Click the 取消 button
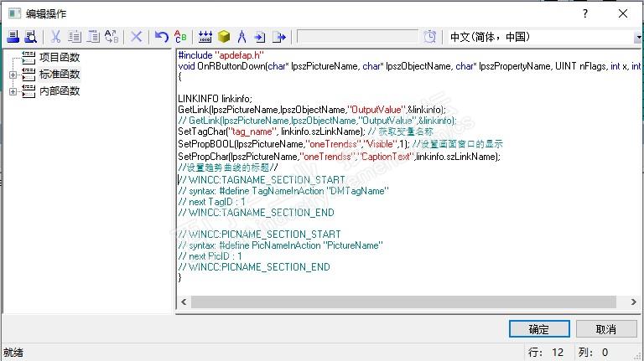Image resolution: width=644 pixels, height=361 pixels. coord(605,329)
